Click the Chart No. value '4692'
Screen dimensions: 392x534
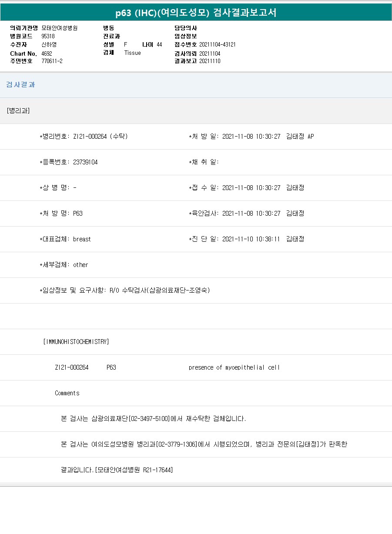[47, 53]
